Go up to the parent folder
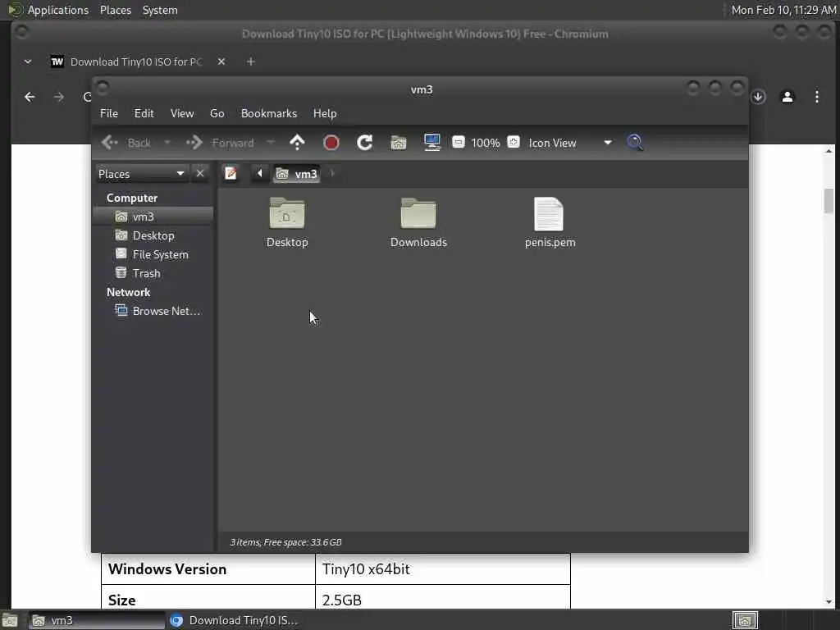The height and width of the screenshot is (630, 840). 297,143
